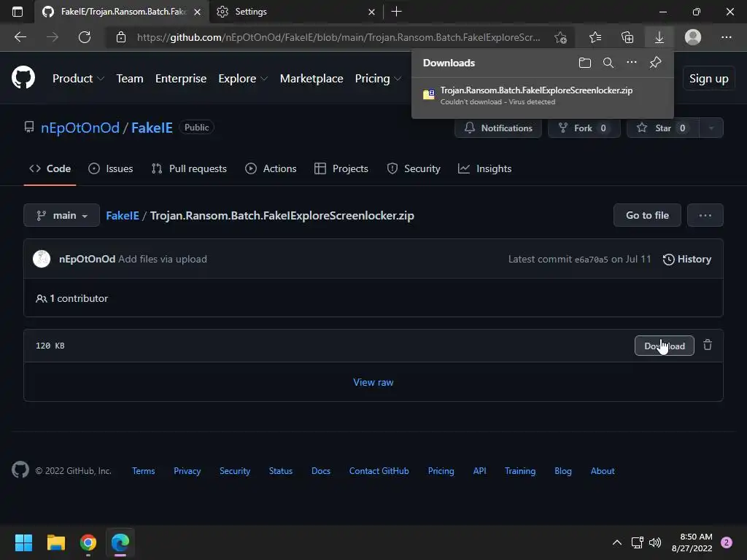This screenshot has height=560, width=747.
Task: Open a new browser tab
Action: coord(396,12)
